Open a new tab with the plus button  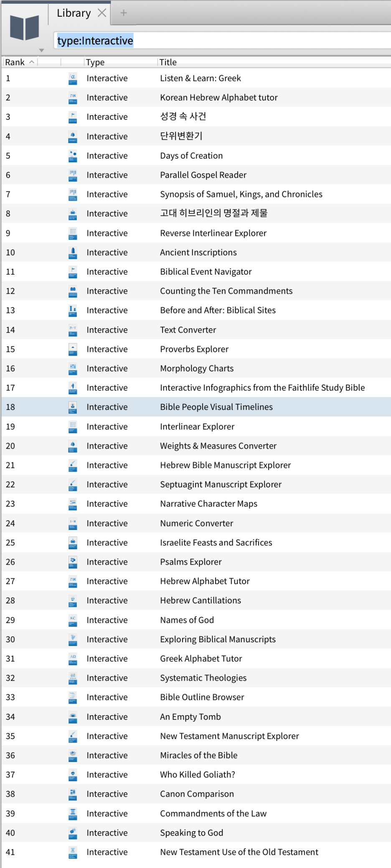pos(123,13)
